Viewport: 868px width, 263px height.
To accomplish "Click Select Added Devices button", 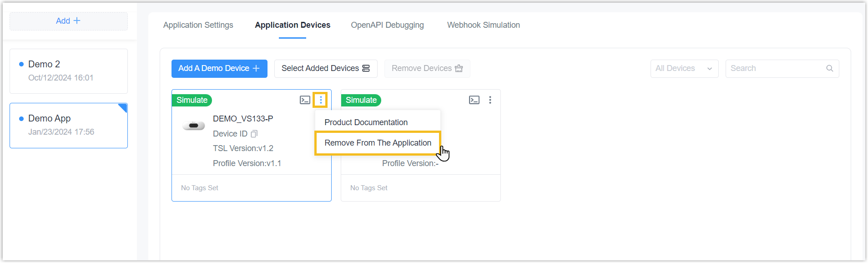I will coord(326,68).
